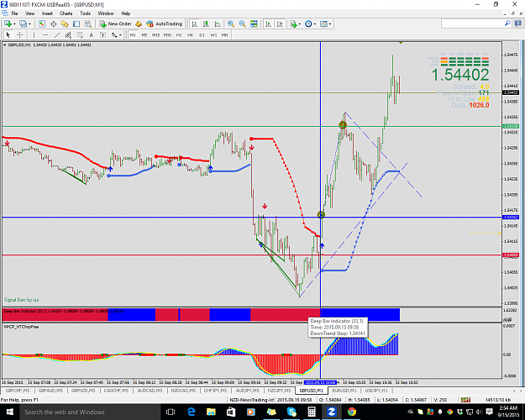This screenshot has height=420, width=525.
Task: Select the Crosshair tool
Action: (x=20, y=34)
